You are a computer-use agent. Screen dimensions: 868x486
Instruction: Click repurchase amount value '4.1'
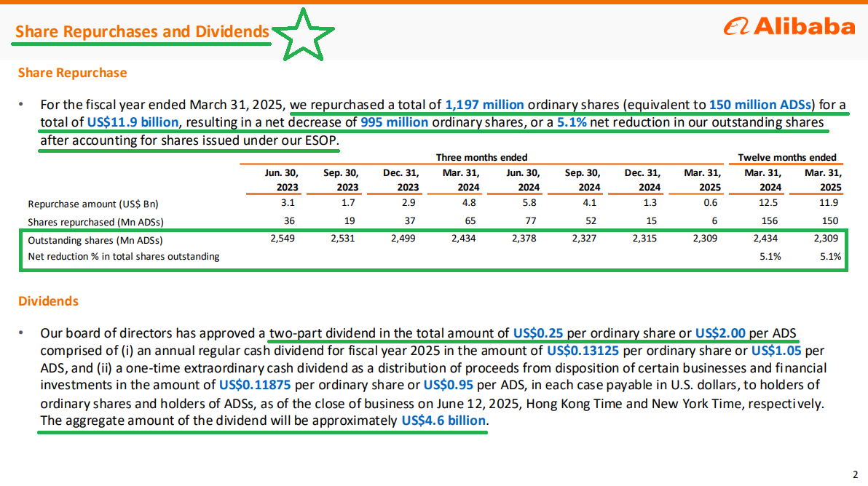(590, 202)
